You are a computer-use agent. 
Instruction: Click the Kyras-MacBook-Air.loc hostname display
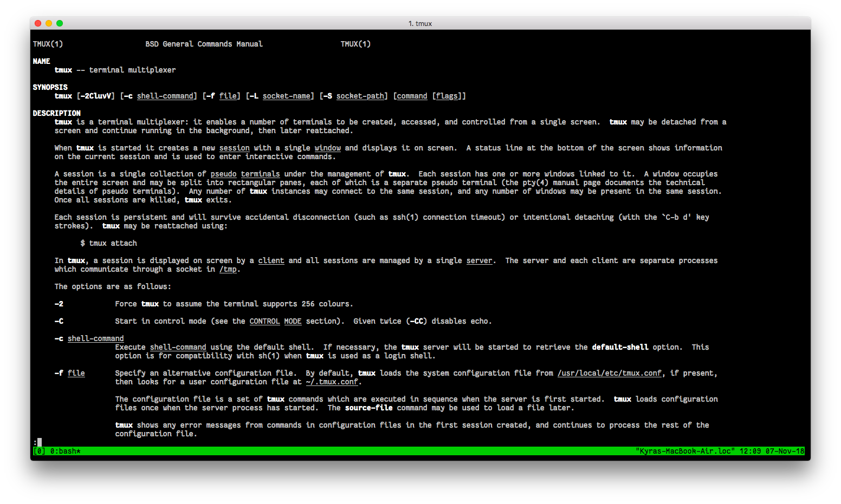point(685,450)
